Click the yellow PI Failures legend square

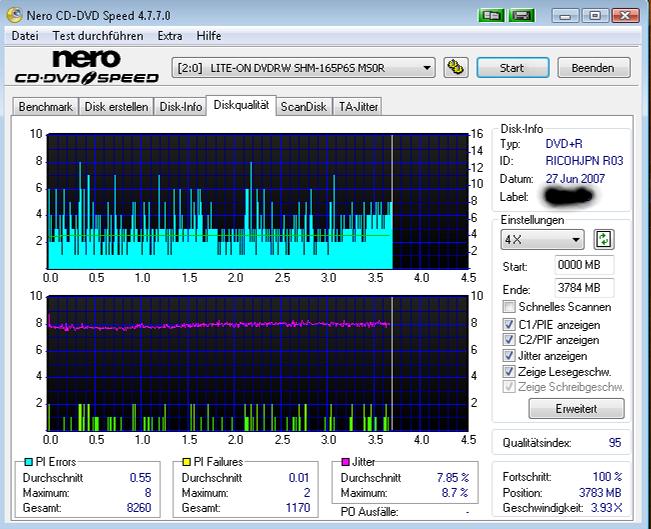pos(184,462)
